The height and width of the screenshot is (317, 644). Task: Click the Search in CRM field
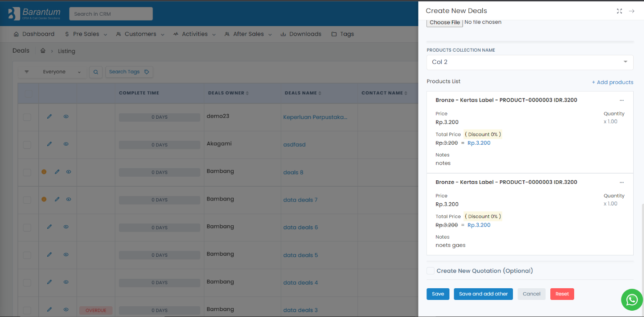pyautogui.click(x=111, y=14)
